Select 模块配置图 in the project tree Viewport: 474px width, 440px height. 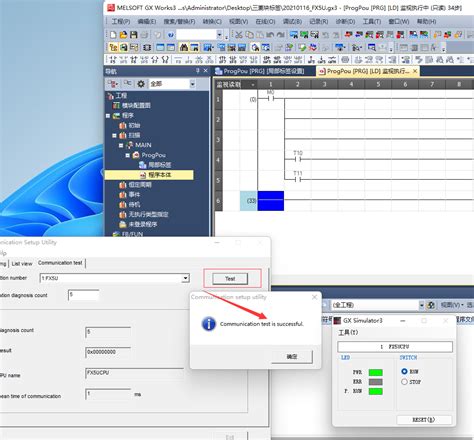(132, 105)
